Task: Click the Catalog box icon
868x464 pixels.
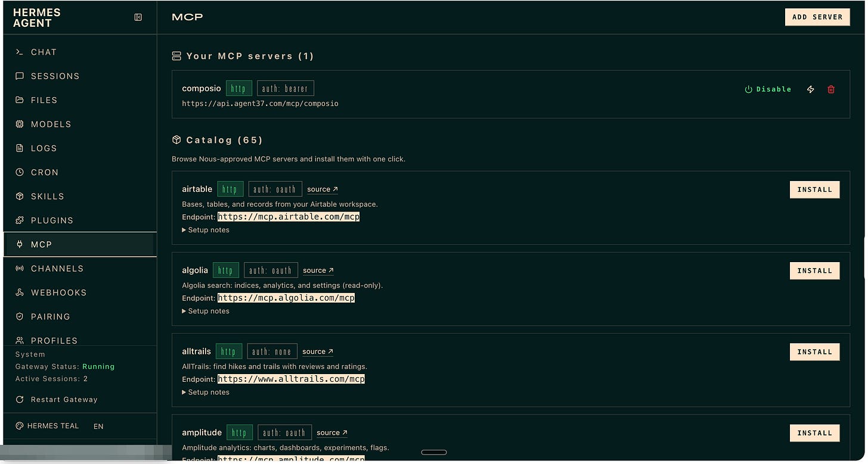Action: [176, 140]
